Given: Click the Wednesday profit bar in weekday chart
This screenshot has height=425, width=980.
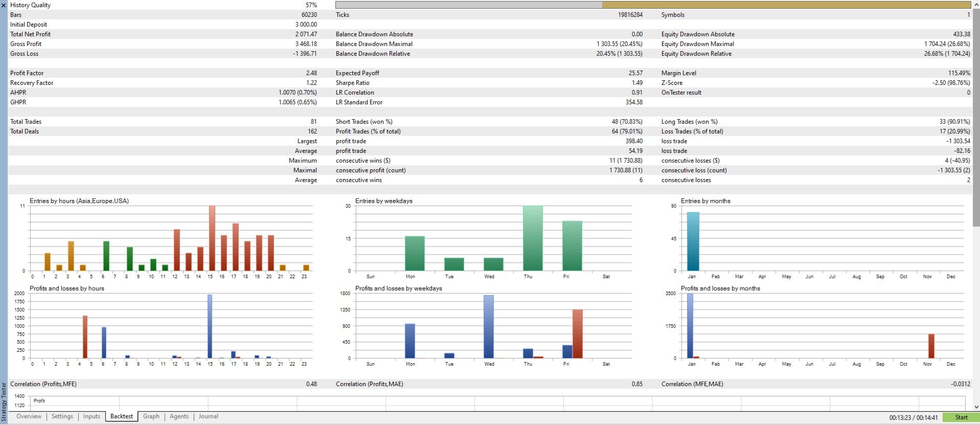Looking at the screenshot, I should pos(489,327).
